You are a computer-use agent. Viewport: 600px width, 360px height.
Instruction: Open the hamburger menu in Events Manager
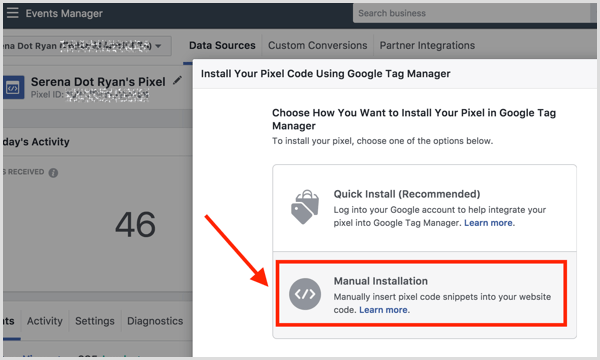pos(12,13)
